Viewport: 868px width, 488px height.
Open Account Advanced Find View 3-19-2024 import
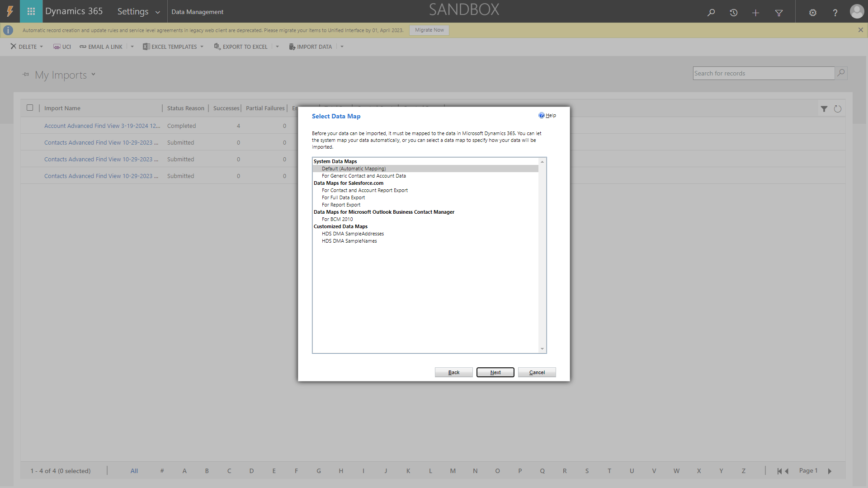(x=102, y=126)
